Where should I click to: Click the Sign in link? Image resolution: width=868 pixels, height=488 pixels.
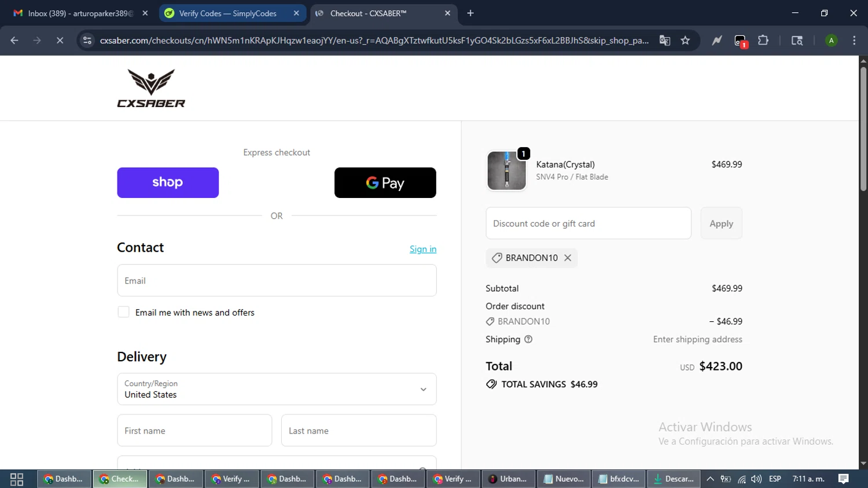coord(423,249)
